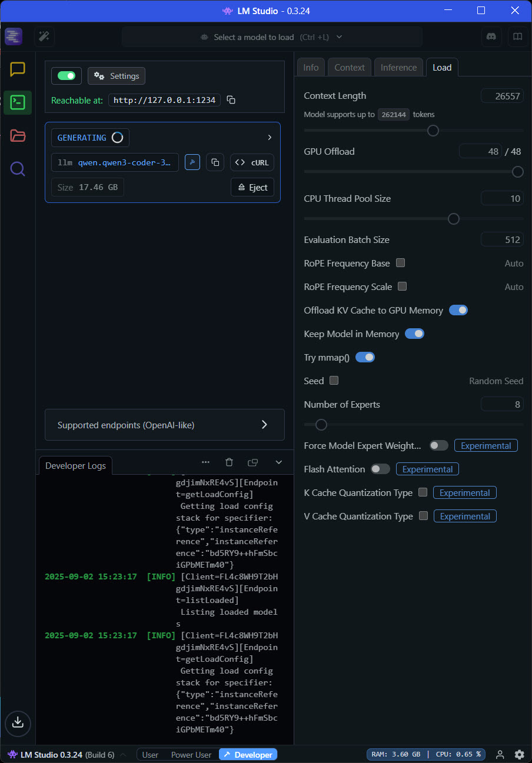Expand Supported endpoints (OpenAI-like)
The height and width of the screenshot is (763, 532).
point(165,425)
